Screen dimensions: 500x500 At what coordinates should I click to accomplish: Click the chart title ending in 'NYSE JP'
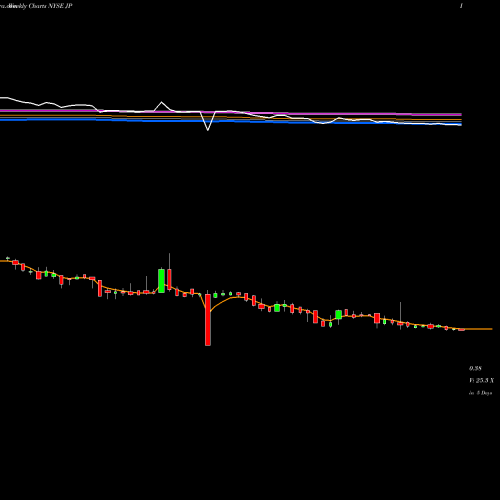[x=36, y=6]
